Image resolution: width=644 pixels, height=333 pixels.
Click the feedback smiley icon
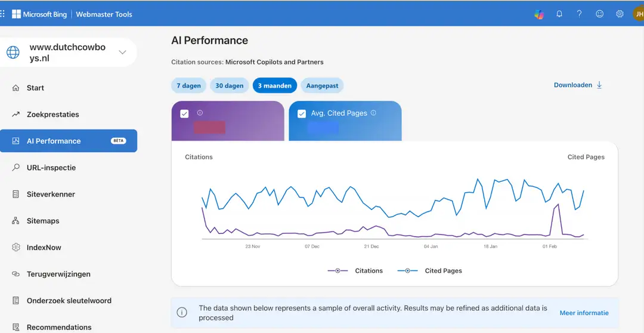[x=600, y=14]
